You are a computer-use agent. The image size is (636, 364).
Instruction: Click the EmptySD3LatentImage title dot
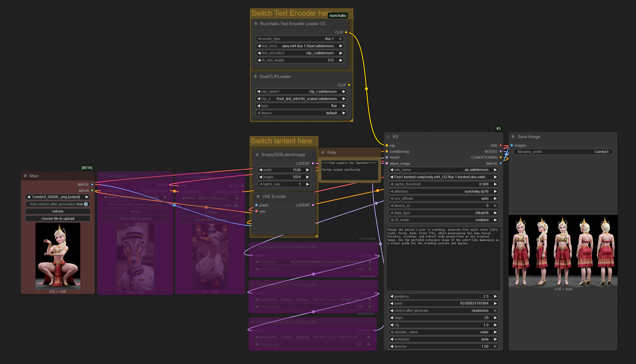pos(257,155)
